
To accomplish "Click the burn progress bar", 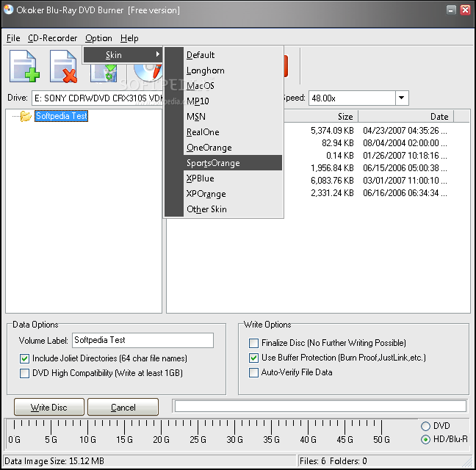I will point(320,406).
